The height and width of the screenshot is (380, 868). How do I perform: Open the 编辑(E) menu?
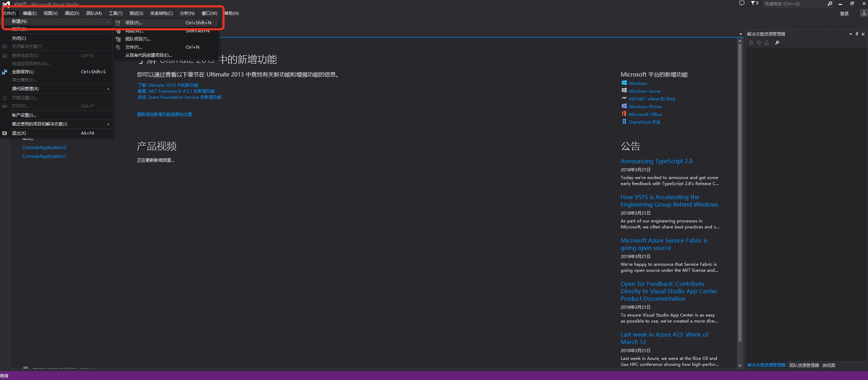point(30,13)
